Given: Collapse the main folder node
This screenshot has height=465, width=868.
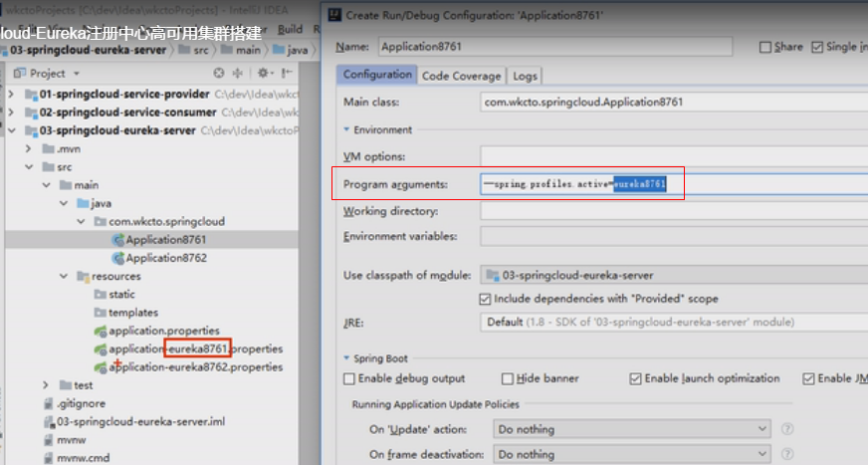Looking at the screenshot, I should 47,185.
